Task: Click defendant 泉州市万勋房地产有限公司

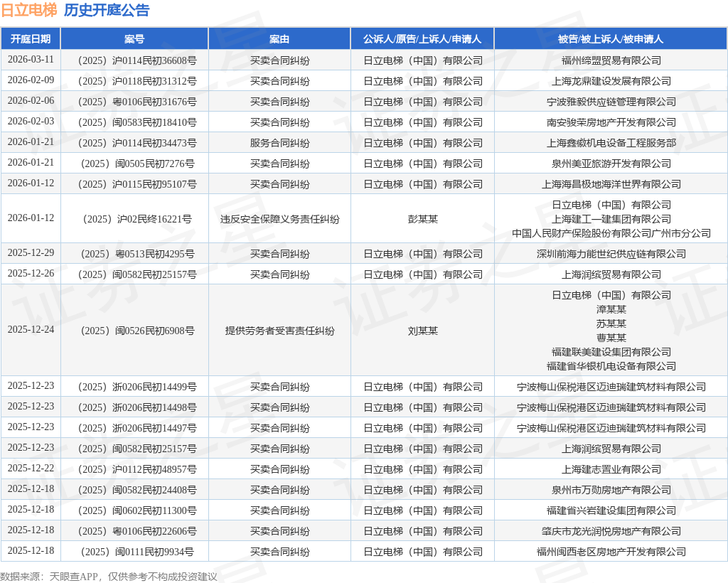Action: [x=611, y=490]
